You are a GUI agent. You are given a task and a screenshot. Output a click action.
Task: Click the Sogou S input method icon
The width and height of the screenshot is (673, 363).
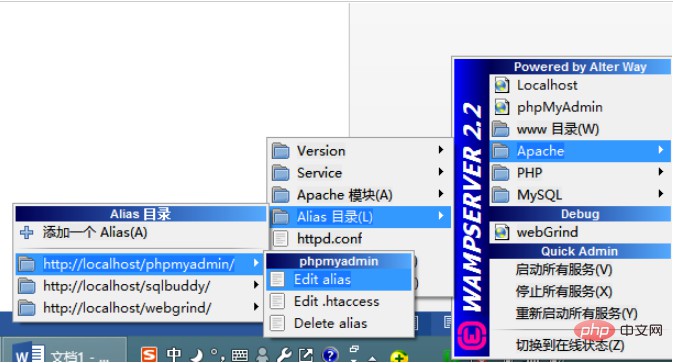tap(149, 354)
